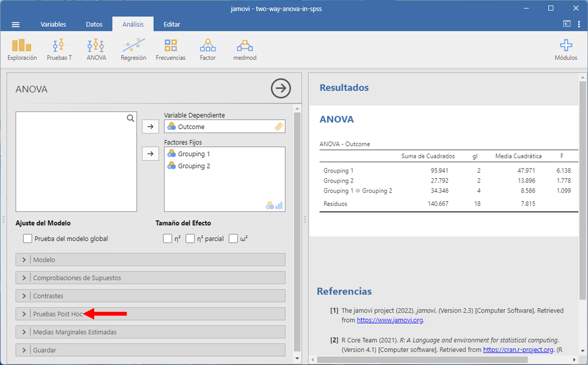Image resolution: width=588 pixels, height=365 pixels.
Task: Open the jamovi.org reference link
Action: [390, 320]
